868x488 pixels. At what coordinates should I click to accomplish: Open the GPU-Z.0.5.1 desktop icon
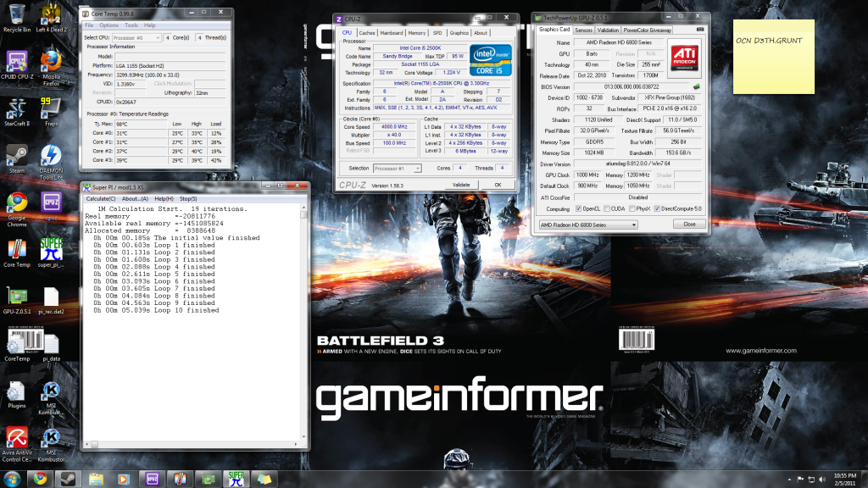coord(17,301)
